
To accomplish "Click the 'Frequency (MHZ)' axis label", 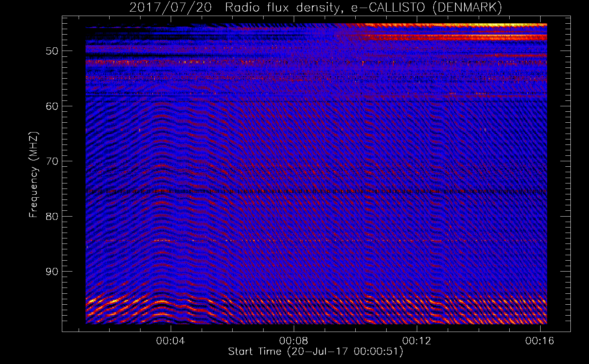I will tap(33, 175).
